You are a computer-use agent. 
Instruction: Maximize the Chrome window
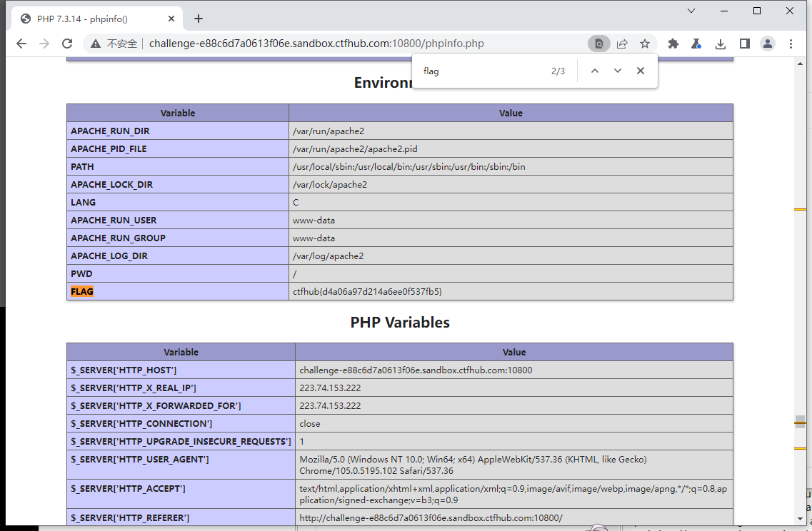pos(756,11)
